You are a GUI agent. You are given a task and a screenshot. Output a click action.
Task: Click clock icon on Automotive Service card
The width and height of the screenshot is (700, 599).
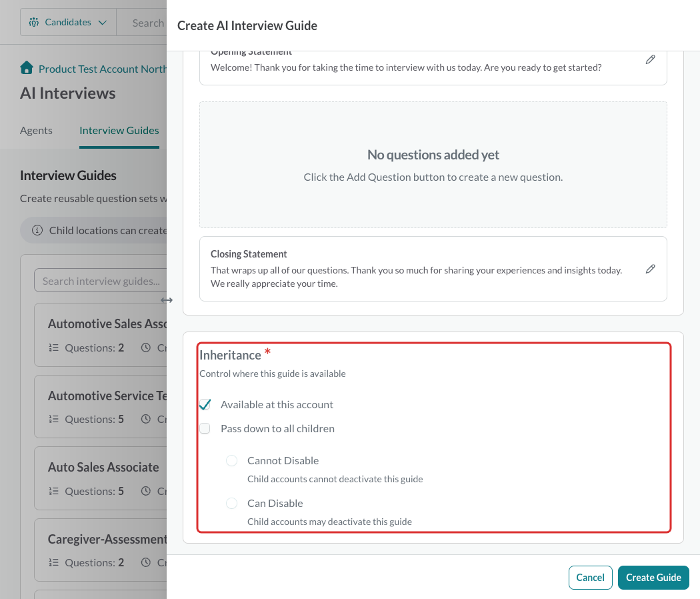click(146, 419)
